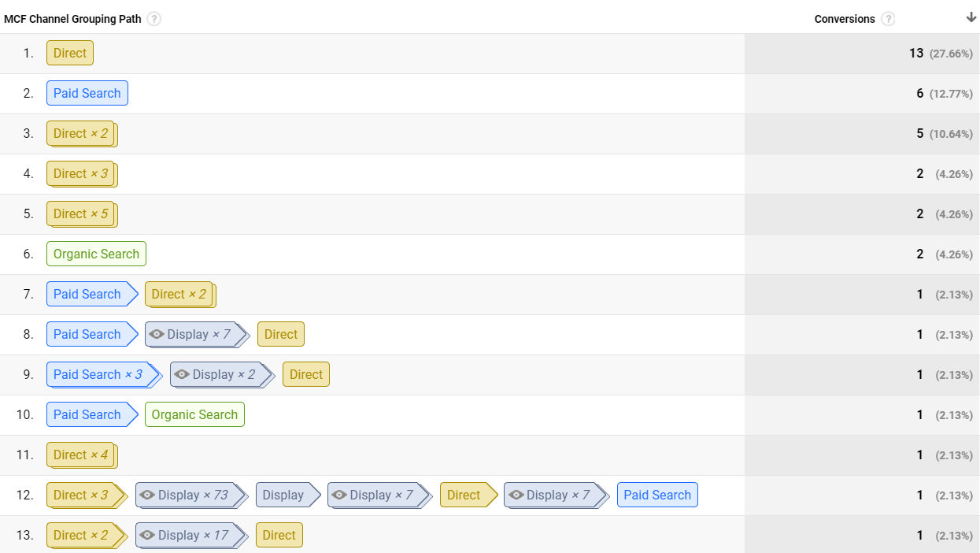Click eye icon on Display × 17 chip
The image size is (980, 553).
click(148, 536)
